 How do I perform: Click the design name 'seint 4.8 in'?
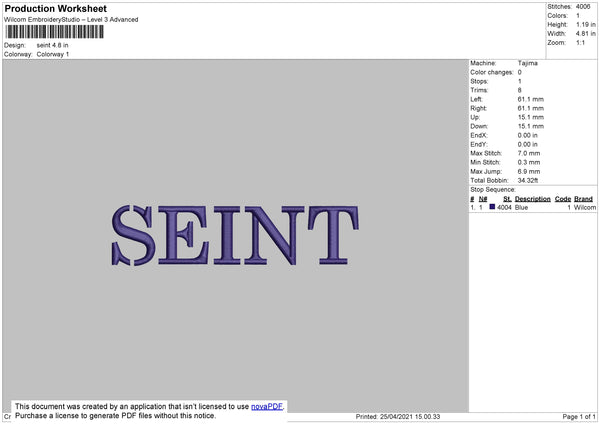point(52,45)
